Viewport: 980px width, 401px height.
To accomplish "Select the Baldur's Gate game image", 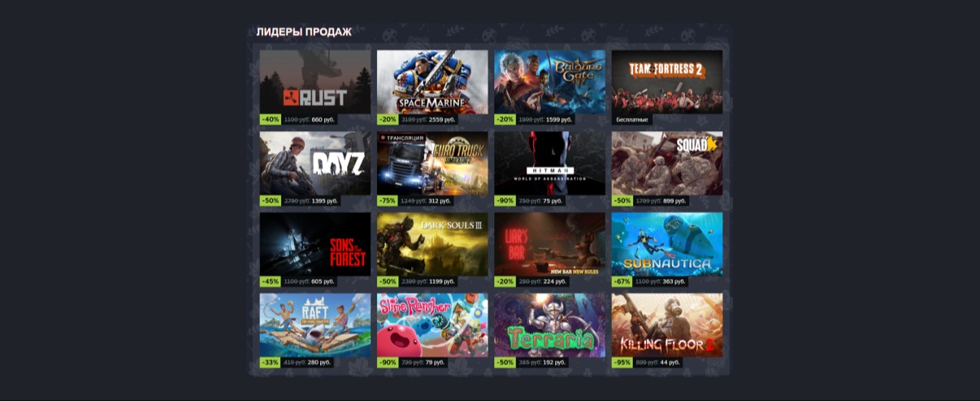I will (549, 82).
